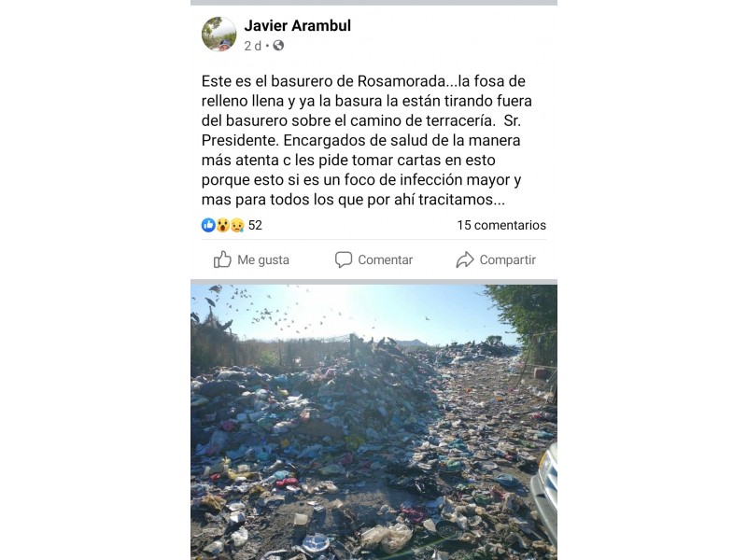Tap the speech bubble icon beside Comentar

pos(343,259)
